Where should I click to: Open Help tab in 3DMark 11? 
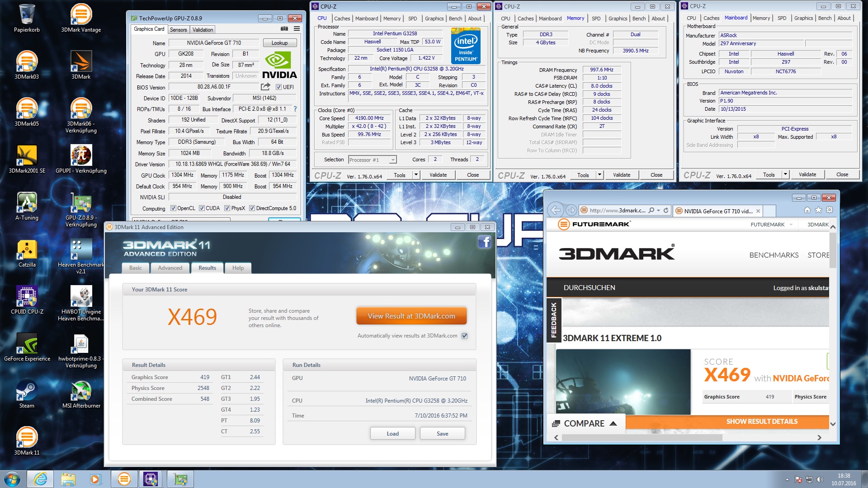tap(238, 268)
